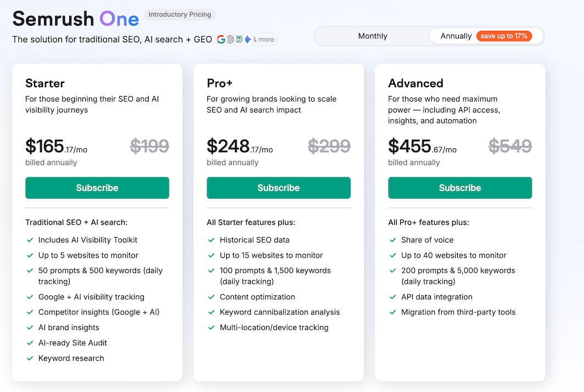Click the Gemini sparkle icon

[x=248, y=40]
